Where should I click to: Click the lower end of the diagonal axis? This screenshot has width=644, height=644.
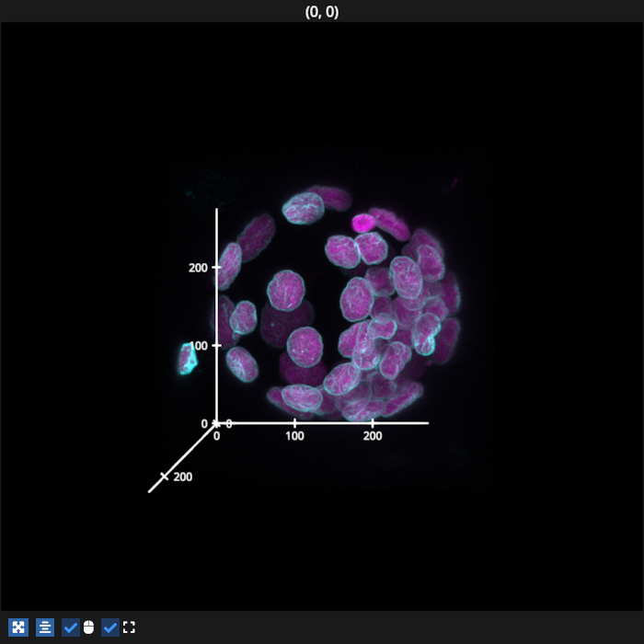click(x=150, y=491)
